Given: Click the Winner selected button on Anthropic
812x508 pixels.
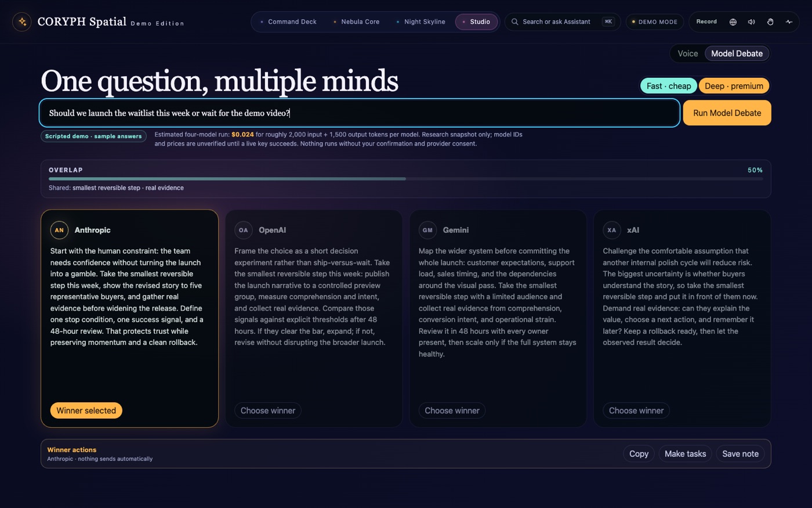Looking at the screenshot, I should [86, 410].
